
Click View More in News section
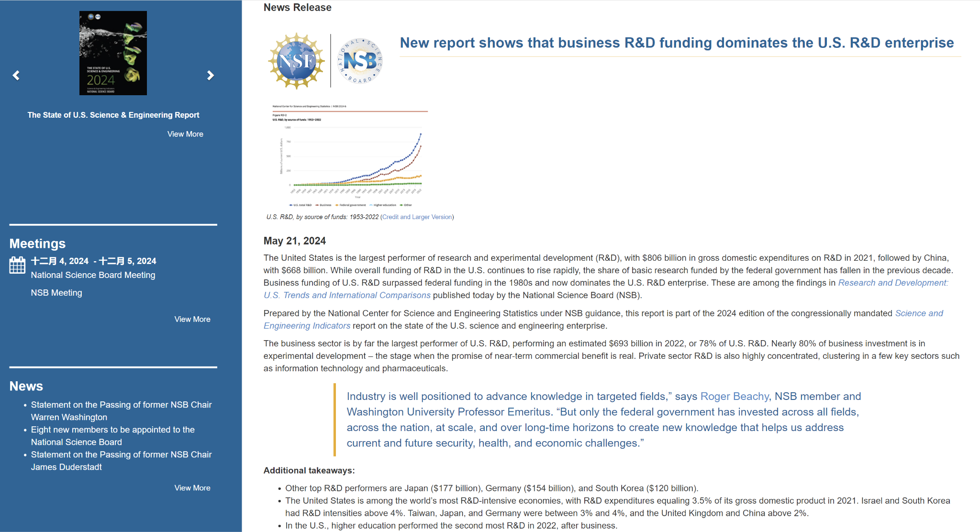point(192,488)
